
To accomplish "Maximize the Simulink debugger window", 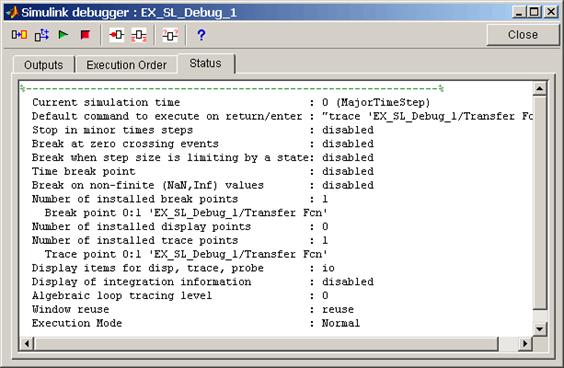I will [x=535, y=12].
